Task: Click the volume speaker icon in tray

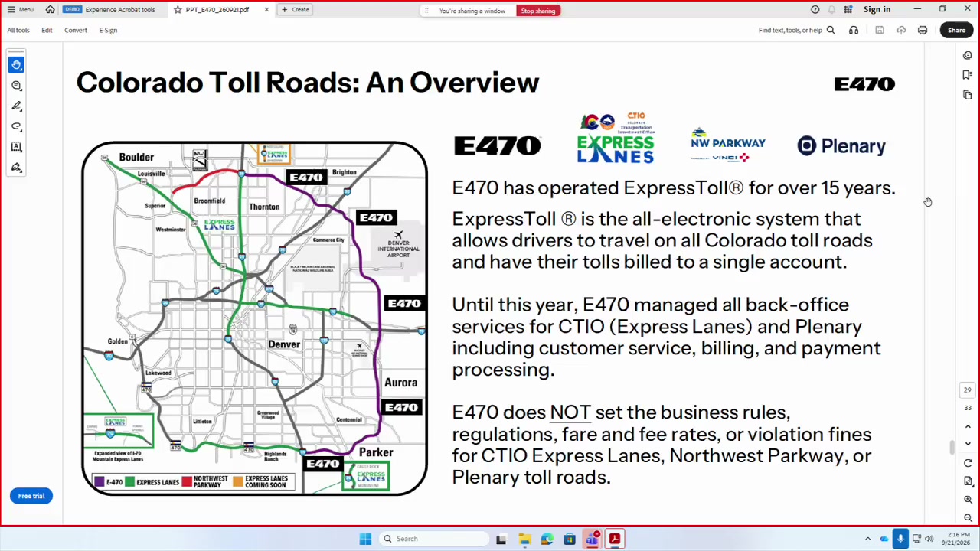Action: coord(929,539)
